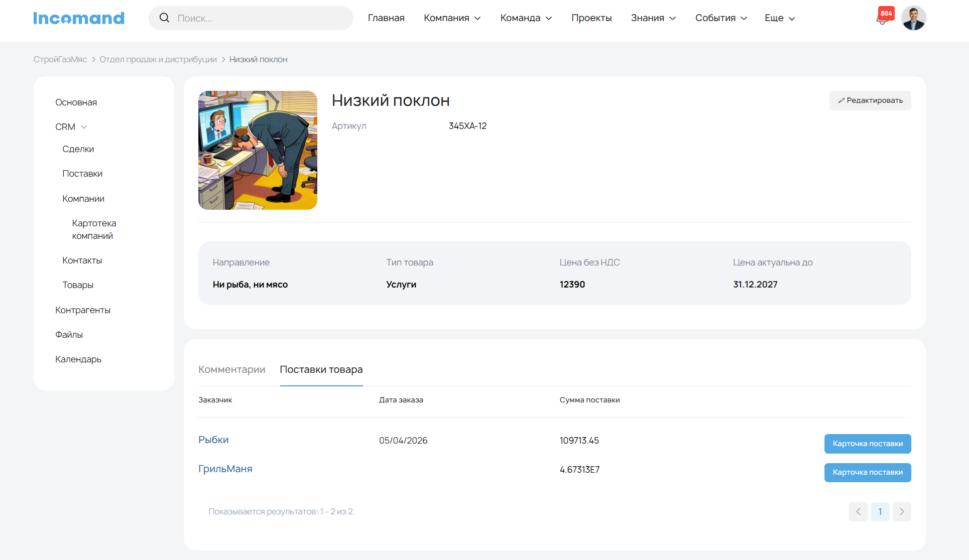Click price value 12390
This screenshot has height=560, width=969.
pyautogui.click(x=572, y=285)
